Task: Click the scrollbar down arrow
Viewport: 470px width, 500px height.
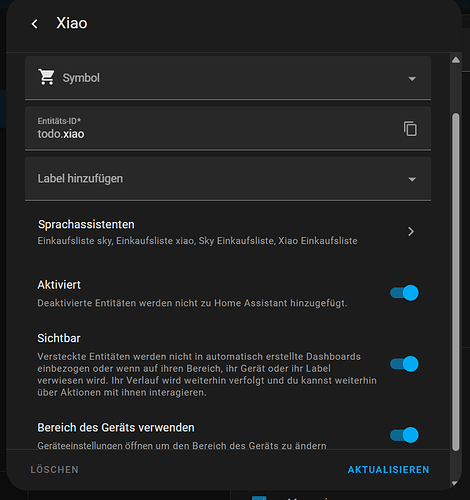Action: [x=455, y=483]
